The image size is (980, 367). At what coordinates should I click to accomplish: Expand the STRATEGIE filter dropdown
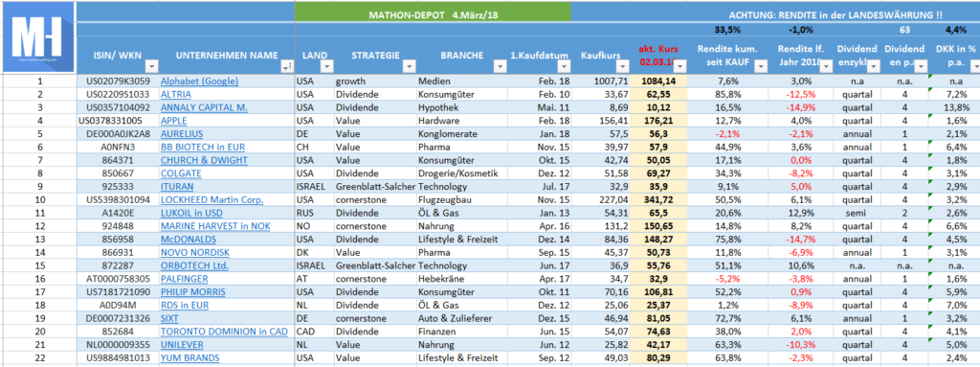click(409, 66)
